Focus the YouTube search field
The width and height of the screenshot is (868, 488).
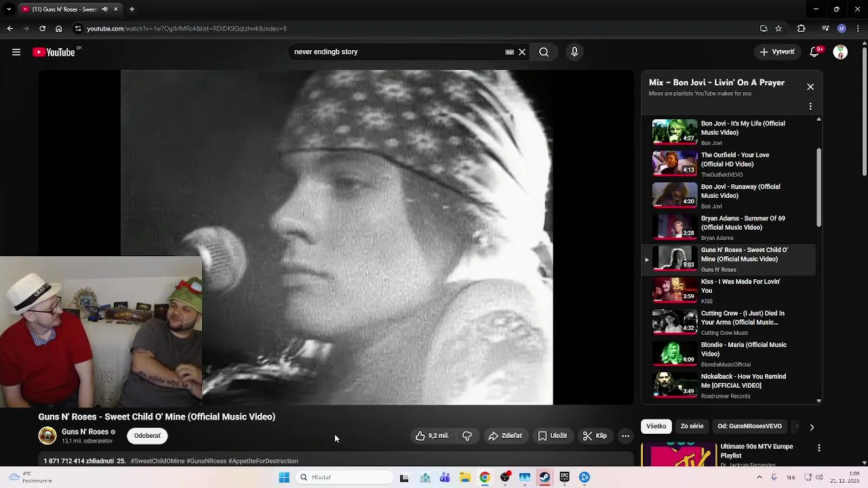(397, 52)
